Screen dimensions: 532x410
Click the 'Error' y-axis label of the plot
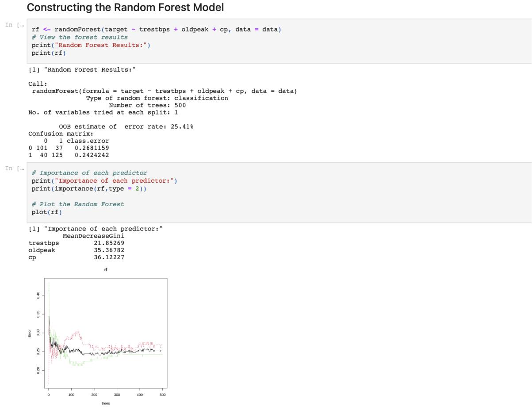pyautogui.click(x=30, y=333)
